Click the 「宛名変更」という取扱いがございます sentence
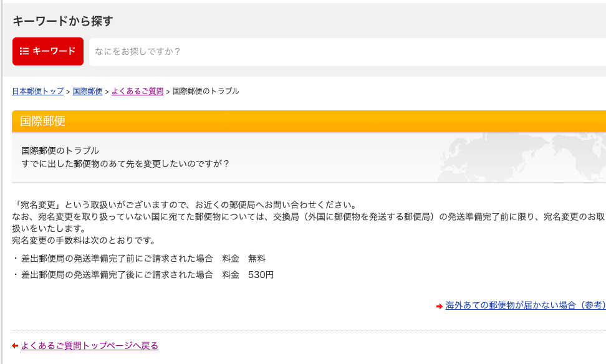Viewport: 606px width, 364px height. tap(185, 205)
